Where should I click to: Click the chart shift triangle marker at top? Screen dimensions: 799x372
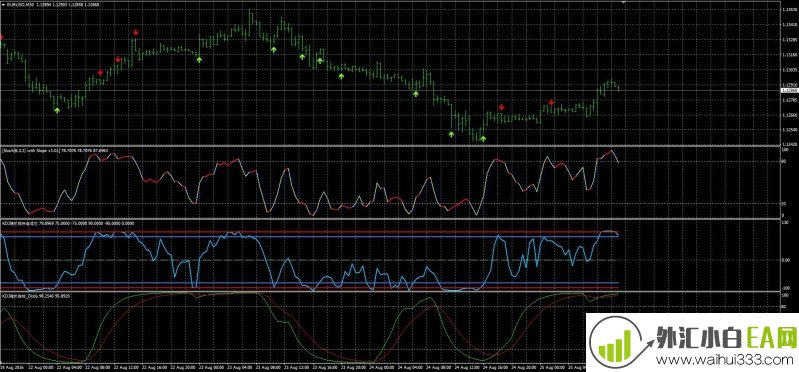pyautogui.click(x=623, y=2)
